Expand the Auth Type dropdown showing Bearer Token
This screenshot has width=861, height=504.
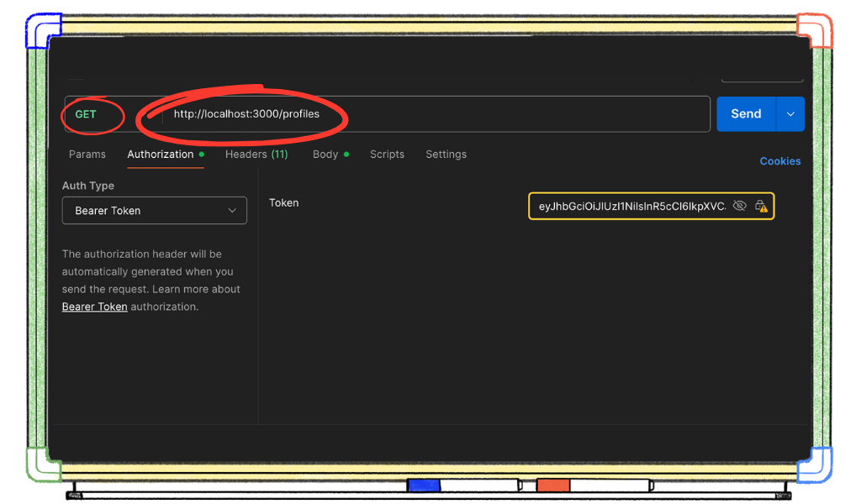tap(154, 210)
